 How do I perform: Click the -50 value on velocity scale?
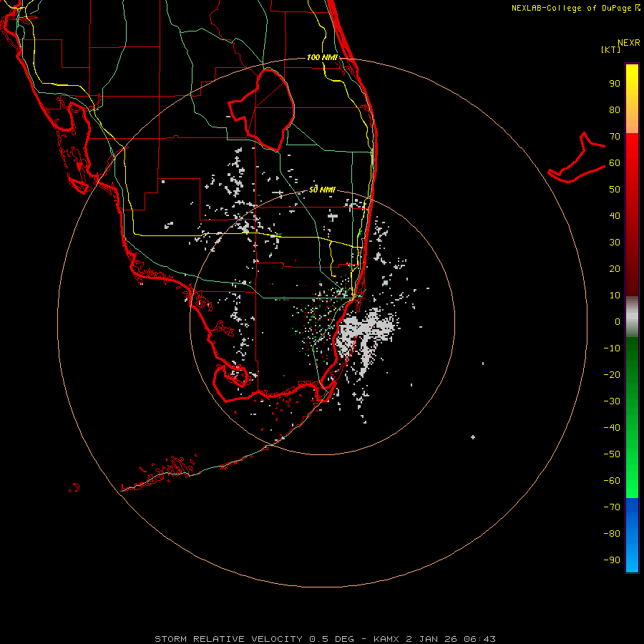[612, 454]
